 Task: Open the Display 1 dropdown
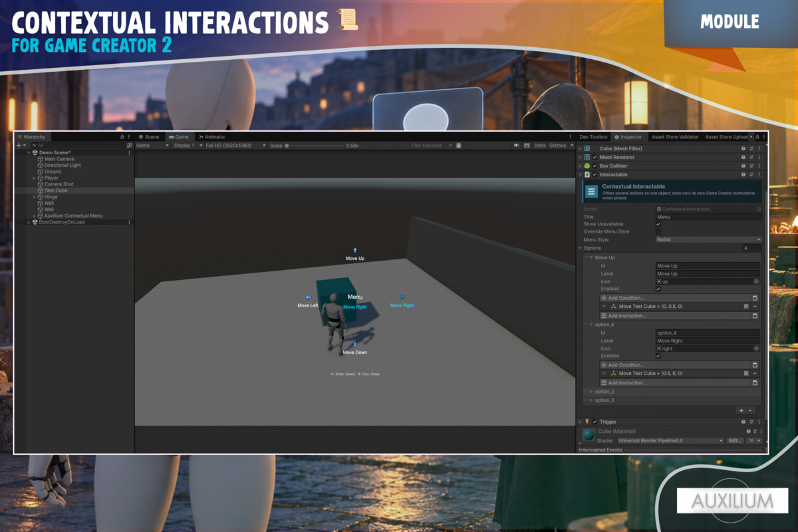(x=188, y=146)
